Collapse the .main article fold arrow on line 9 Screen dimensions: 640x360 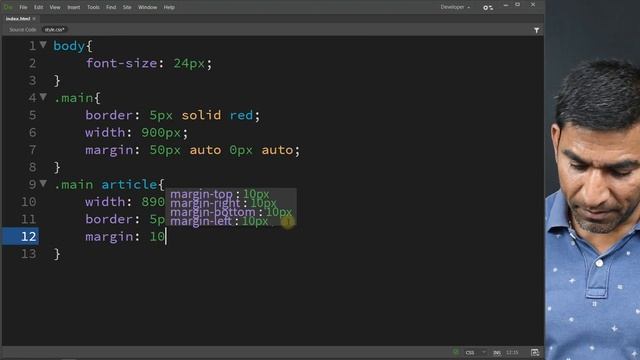(43, 183)
